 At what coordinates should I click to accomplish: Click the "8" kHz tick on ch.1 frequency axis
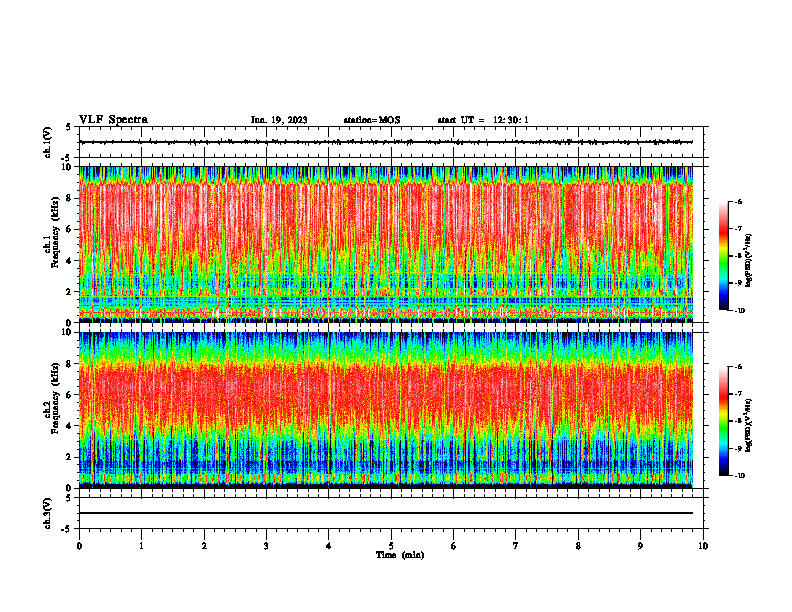70,198
